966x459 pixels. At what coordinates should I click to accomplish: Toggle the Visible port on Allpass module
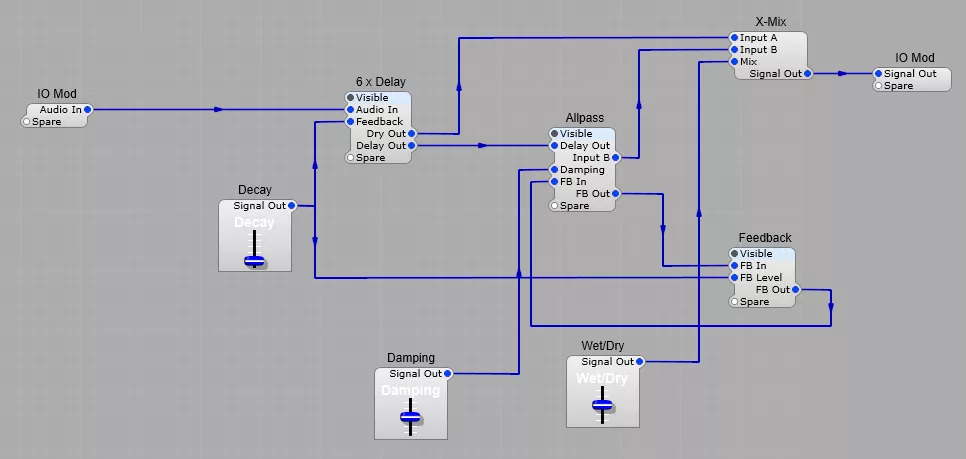(x=554, y=134)
